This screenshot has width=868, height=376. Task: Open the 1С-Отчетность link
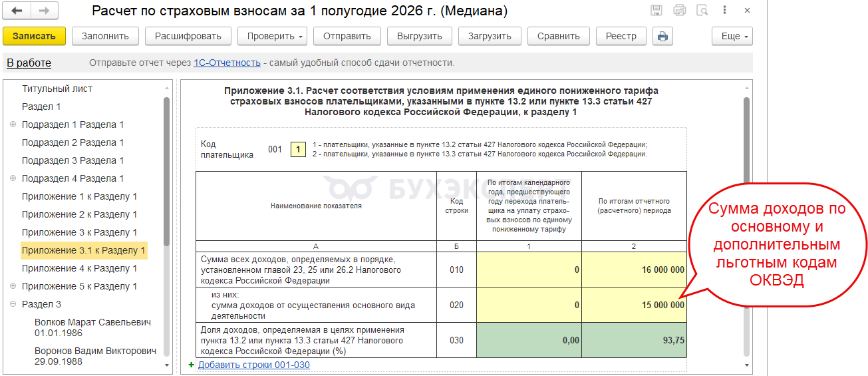pos(227,63)
